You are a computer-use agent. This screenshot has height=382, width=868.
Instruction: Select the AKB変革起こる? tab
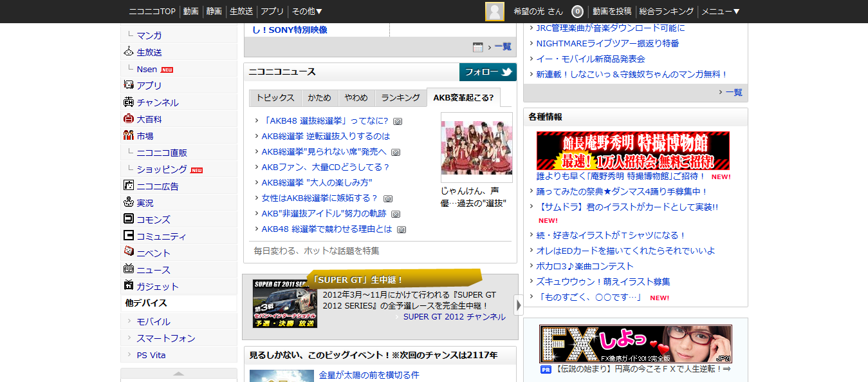463,98
